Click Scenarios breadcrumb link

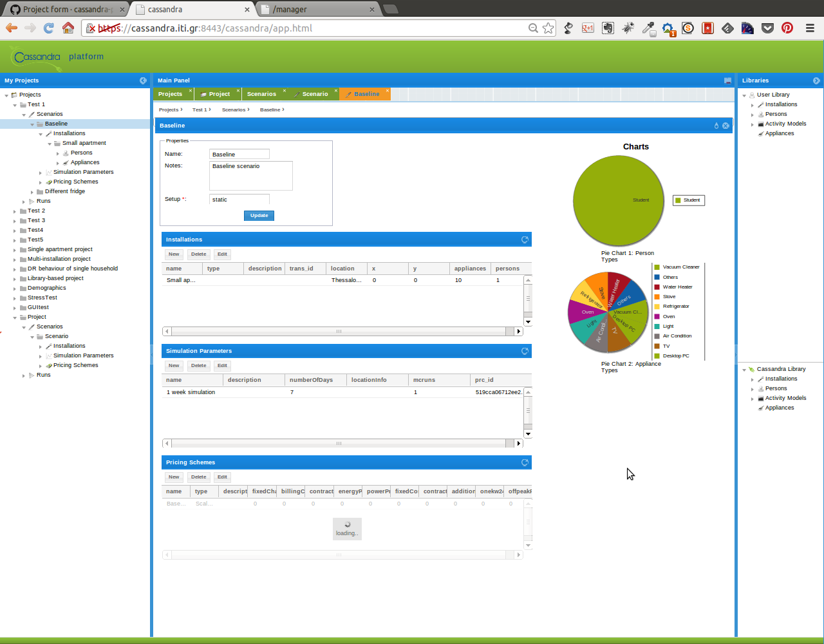pyautogui.click(x=234, y=110)
